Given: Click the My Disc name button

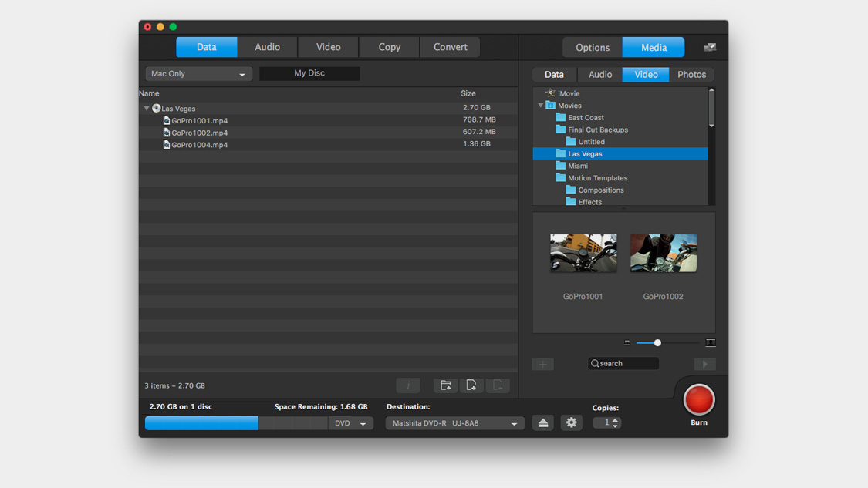Looking at the screenshot, I should pyautogui.click(x=309, y=73).
